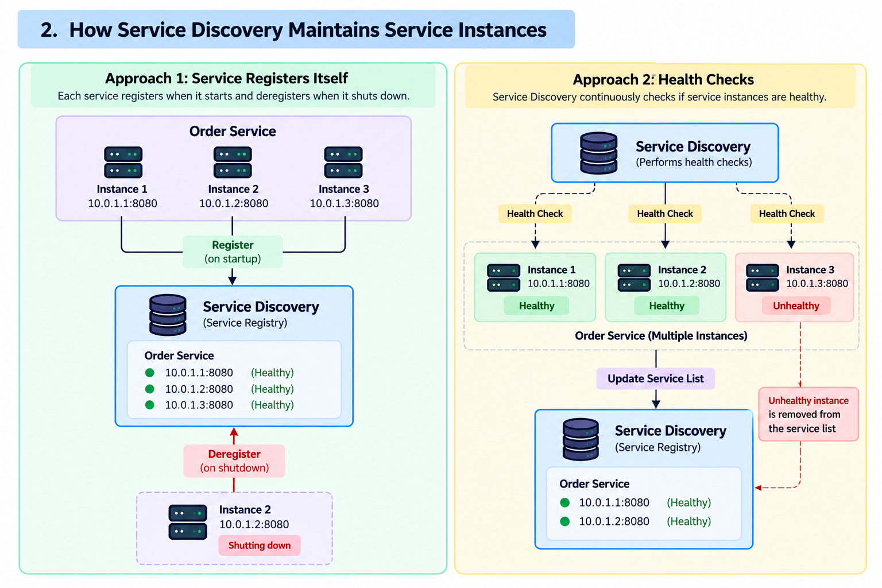This screenshot has height=588, width=882.
Task: Click the green dot beside 10.0.1.2:8080 in right registry
Action: [565, 521]
